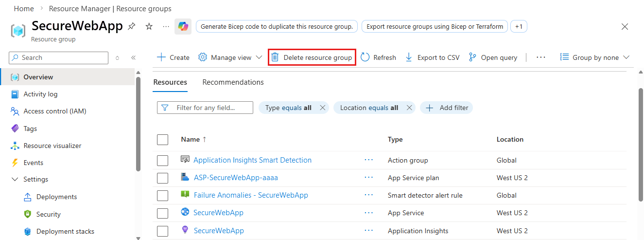Screen dimensions: 644x240
Task: Switch to the Resources tab
Action: 170,82
